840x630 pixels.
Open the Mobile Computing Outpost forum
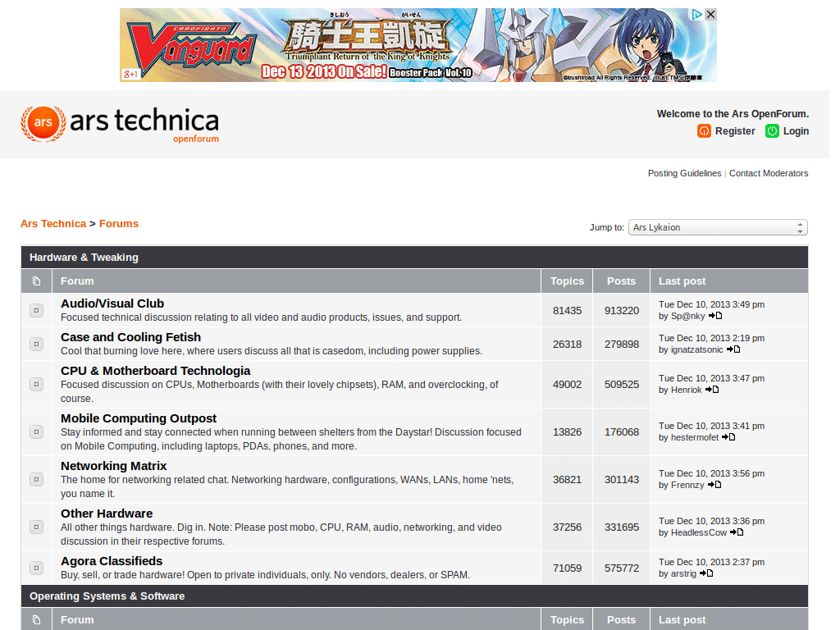point(139,418)
